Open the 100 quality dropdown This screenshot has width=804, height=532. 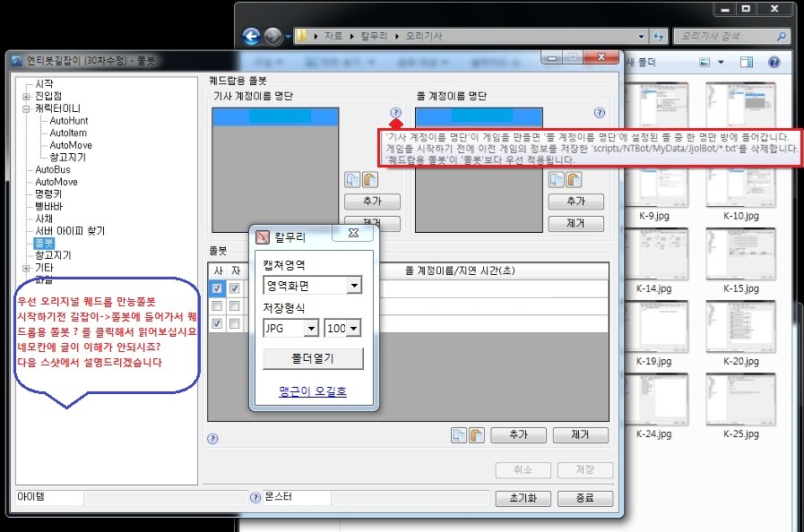pos(354,329)
